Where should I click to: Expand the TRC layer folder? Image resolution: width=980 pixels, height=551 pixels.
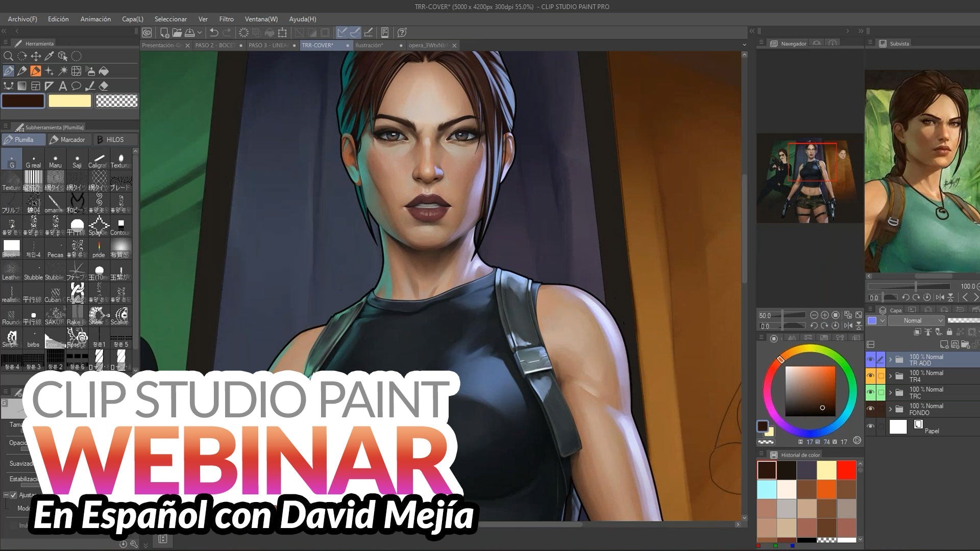pos(891,392)
